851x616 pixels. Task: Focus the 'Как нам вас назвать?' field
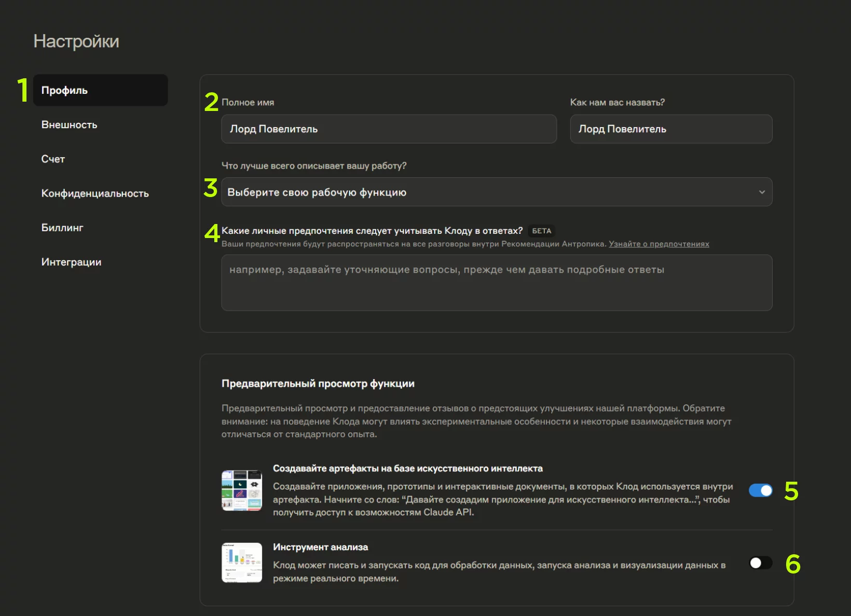670,129
